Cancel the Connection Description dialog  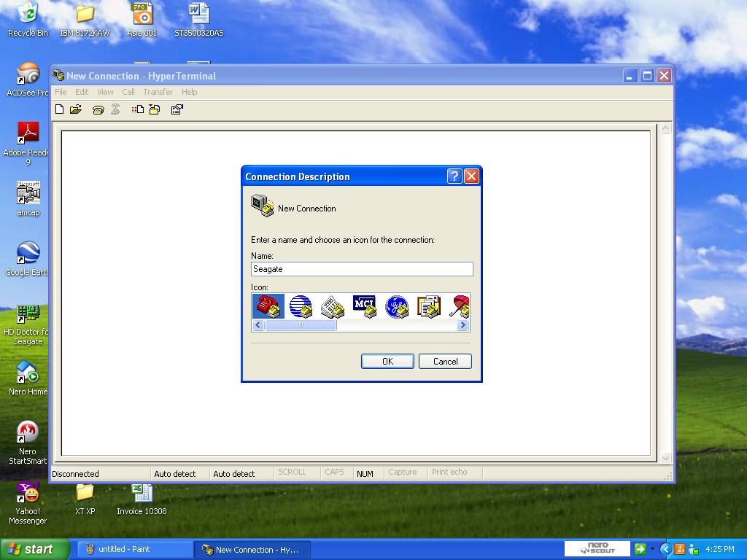pyautogui.click(x=445, y=362)
